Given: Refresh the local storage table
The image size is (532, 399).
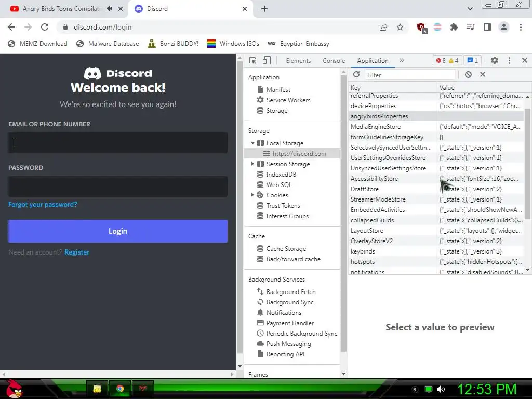Looking at the screenshot, I should pos(356,75).
